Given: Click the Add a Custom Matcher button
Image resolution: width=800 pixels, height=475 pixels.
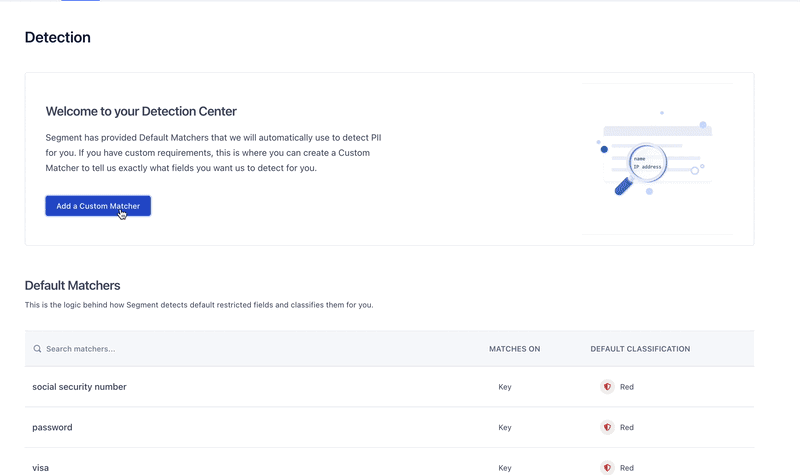Looking at the screenshot, I should [98, 206].
